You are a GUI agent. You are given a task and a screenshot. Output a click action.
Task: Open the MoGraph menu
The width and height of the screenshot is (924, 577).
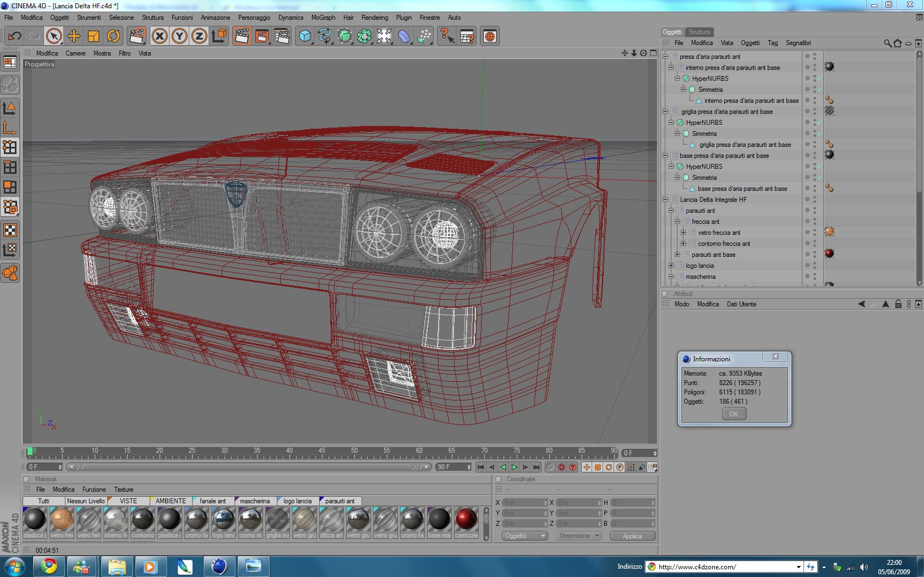click(323, 18)
